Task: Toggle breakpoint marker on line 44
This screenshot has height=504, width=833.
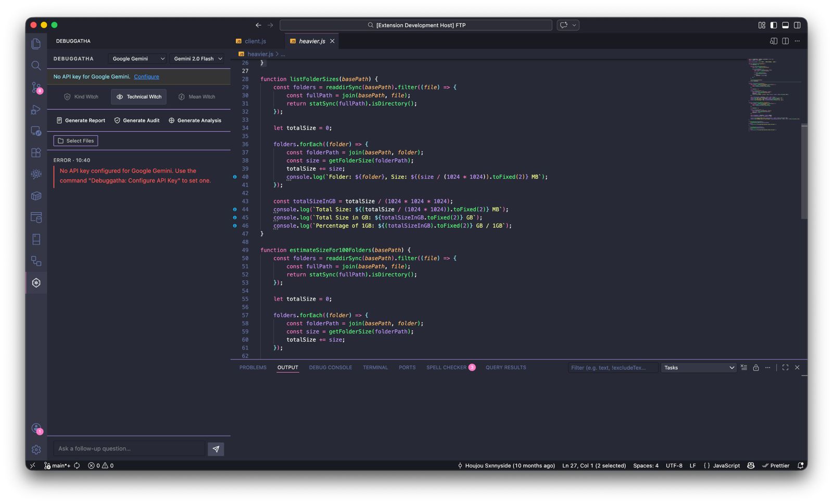Action: pos(235,210)
